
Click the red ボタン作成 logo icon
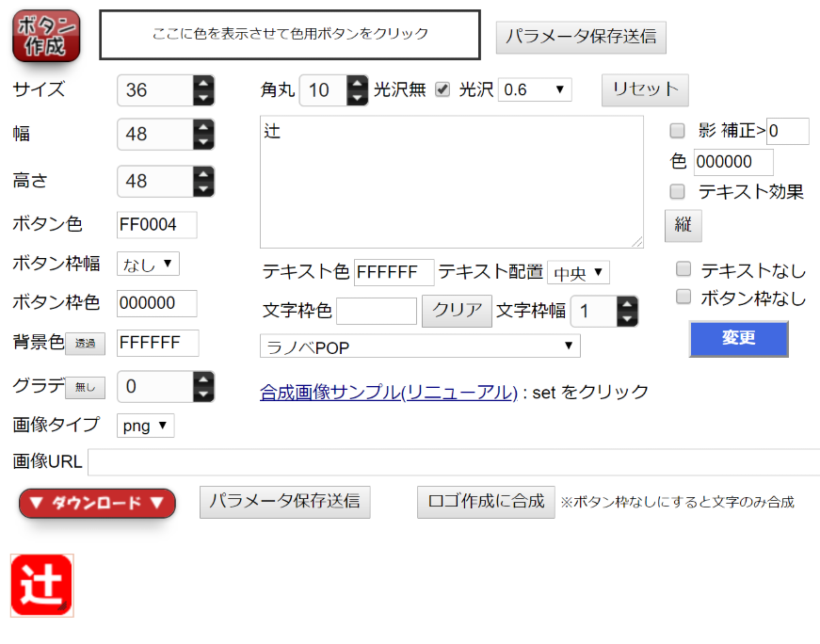46,37
